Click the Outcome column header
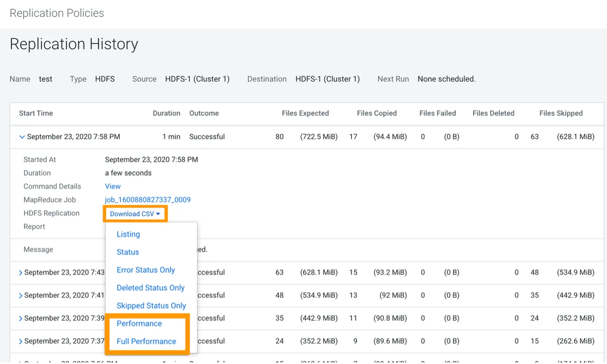This screenshot has width=607, height=364. [x=204, y=113]
